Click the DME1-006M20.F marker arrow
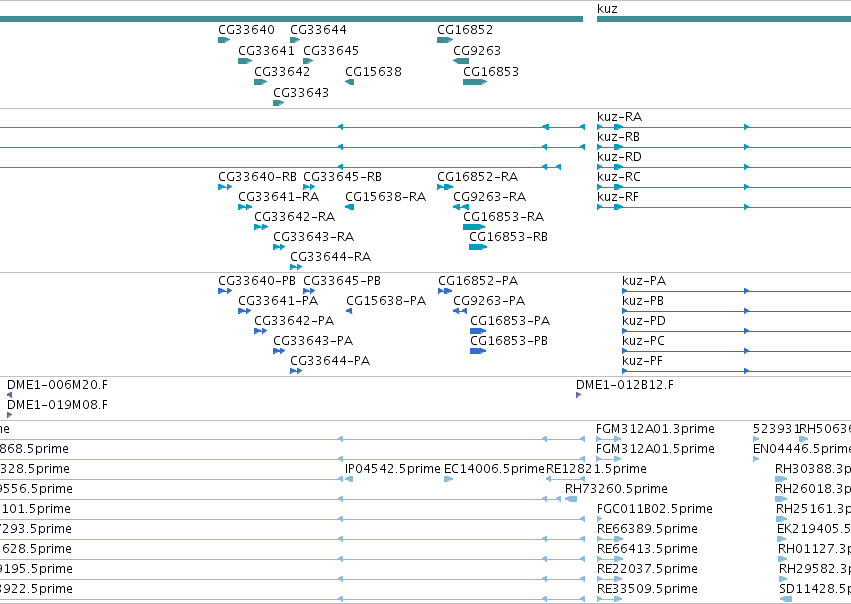The image size is (851, 604). click(x=9, y=396)
